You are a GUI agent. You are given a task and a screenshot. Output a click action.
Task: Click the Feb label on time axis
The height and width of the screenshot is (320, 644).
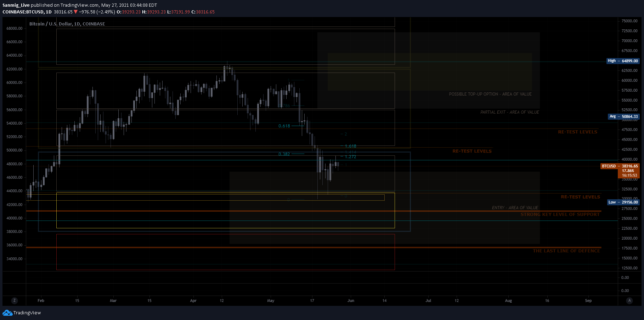tap(41, 301)
